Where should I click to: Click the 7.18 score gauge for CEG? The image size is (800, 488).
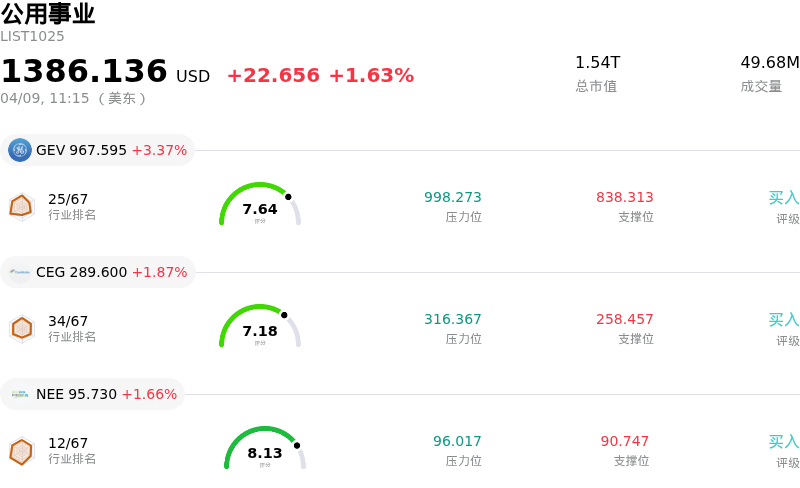tap(260, 327)
